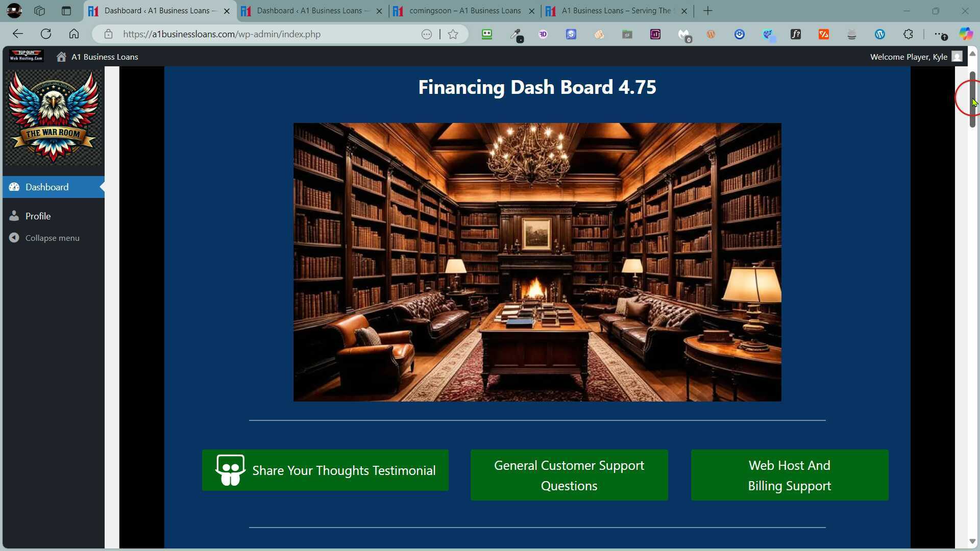Viewport: 980px width, 551px height.
Task: Click the Dashboard gauge icon in sidebar
Action: [x=14, y=187]
